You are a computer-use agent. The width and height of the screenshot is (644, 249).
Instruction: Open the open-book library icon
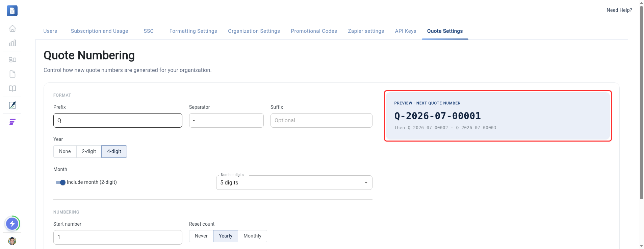[x=12, y=89]
